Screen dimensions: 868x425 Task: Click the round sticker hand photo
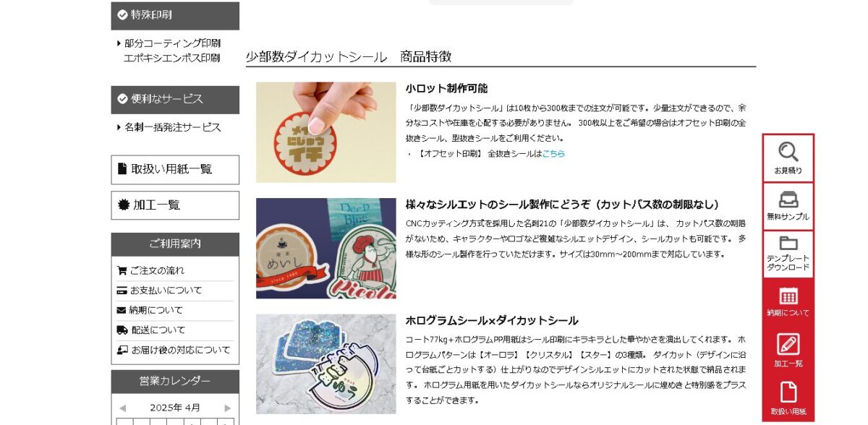(x=326, y=132)
